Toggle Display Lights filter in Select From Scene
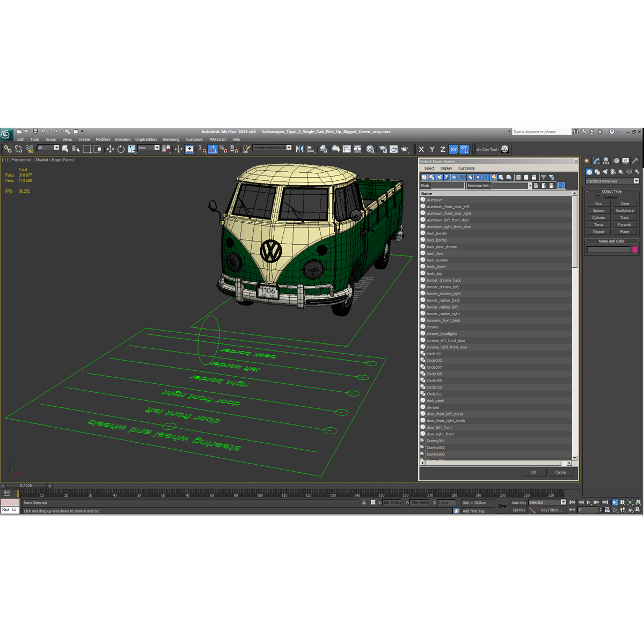Screen dimensions: 644x644 (x=440, y=177)
